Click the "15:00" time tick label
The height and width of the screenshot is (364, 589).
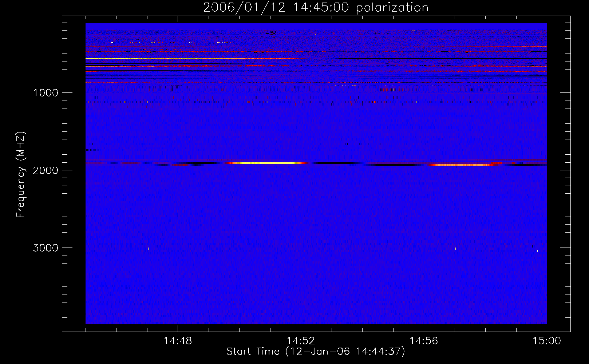(x=547, y=341)
